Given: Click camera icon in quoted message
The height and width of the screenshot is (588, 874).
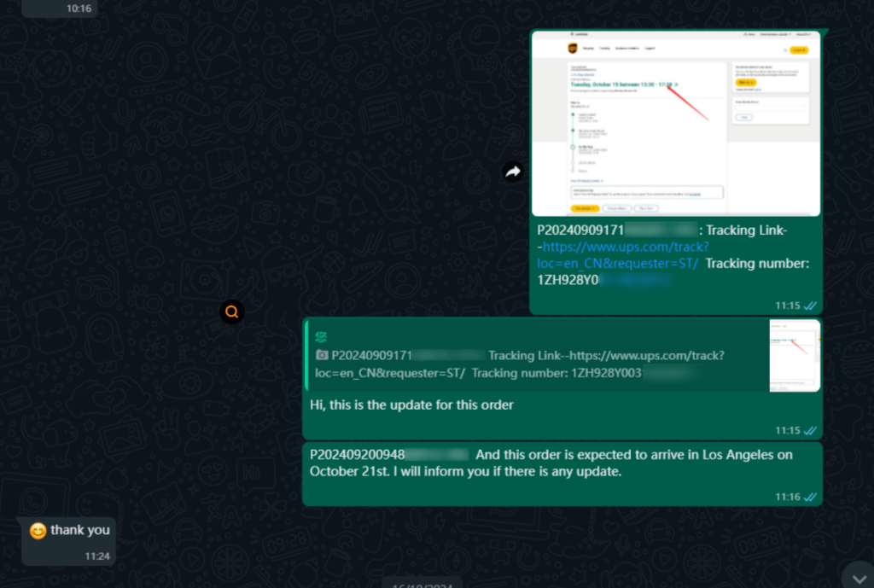Looking at the screenshot, I should (322, 355).
